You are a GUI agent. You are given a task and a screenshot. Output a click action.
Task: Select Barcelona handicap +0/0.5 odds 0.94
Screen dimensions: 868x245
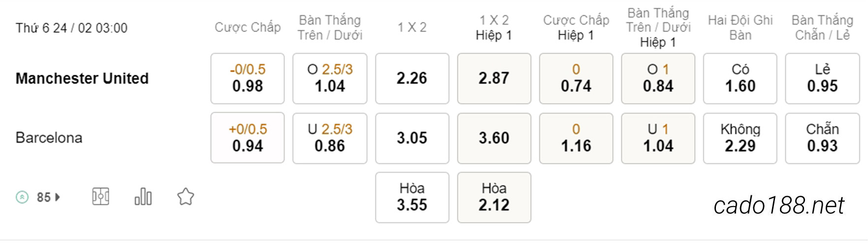pyautogui.click(x=248, y=138)
